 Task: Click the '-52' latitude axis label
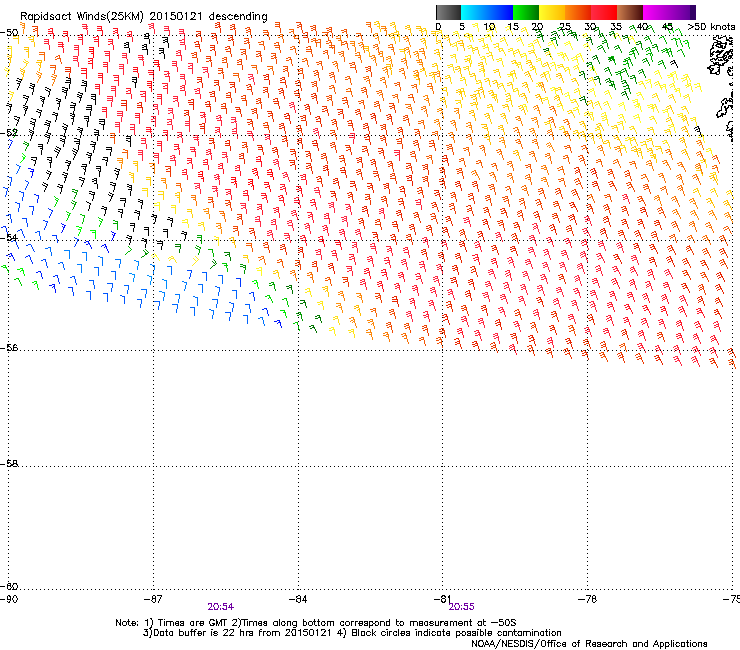(9, 133)
